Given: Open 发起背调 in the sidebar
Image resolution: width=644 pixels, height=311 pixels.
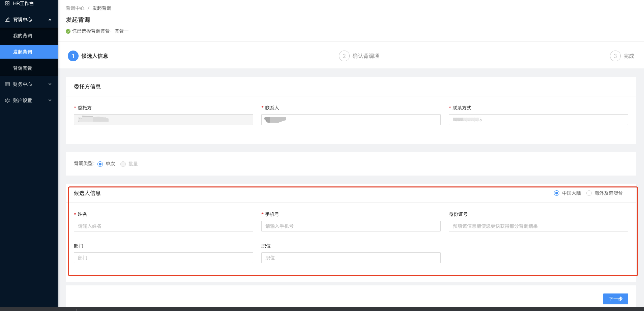Looking at the screenshot, I should [x=29, y=52].
